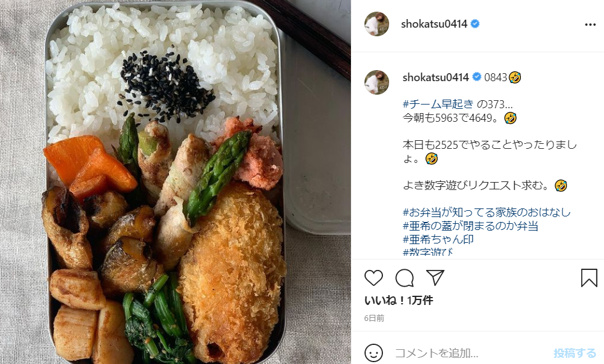Image resolution: width=604 pixels, height=364 pixels.
Task: Open the comment bubble icon
Action: pyautogui.click(x=405, y=278)
